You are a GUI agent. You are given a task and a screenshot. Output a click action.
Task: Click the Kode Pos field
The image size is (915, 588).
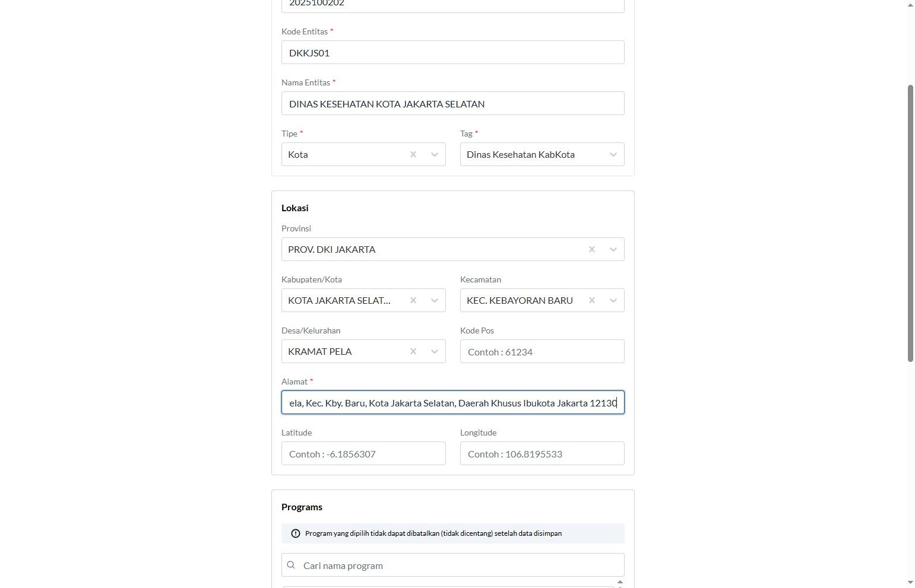pos(542,351)
